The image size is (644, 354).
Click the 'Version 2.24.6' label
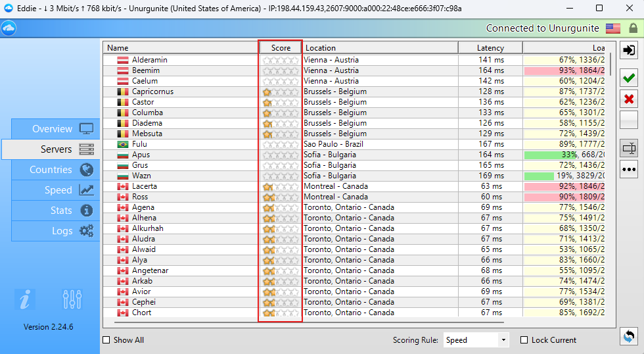coord(49,327)
